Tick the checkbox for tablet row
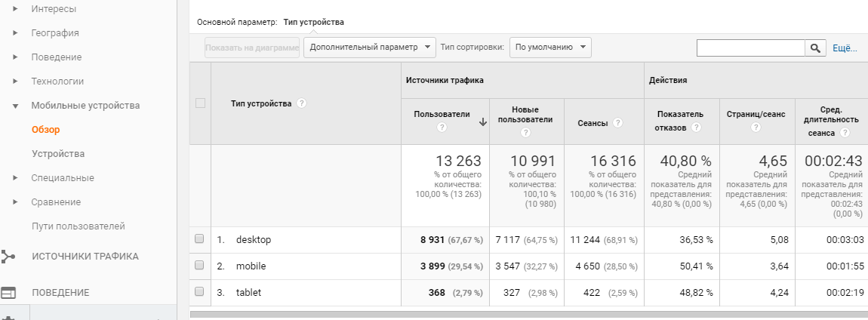 pos(199,292)
